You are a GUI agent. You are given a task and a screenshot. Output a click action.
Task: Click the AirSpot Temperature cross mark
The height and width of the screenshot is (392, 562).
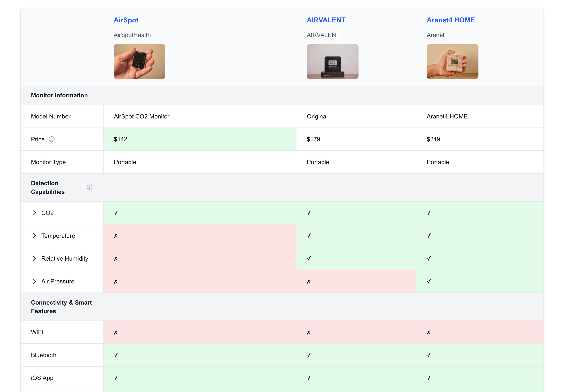click(x=116, y=236)
